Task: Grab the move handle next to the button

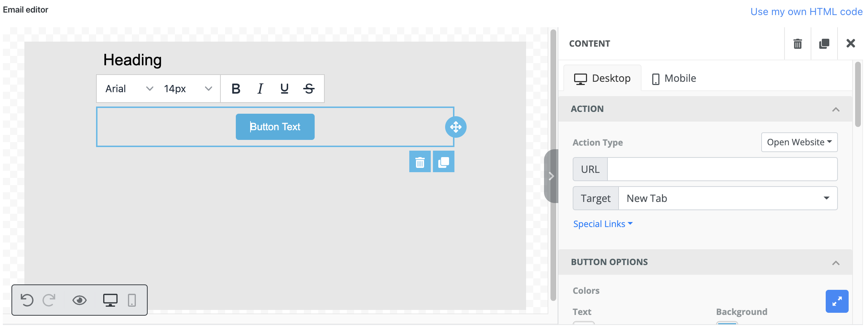Action: pyautogui.click(x=456, y=127)
